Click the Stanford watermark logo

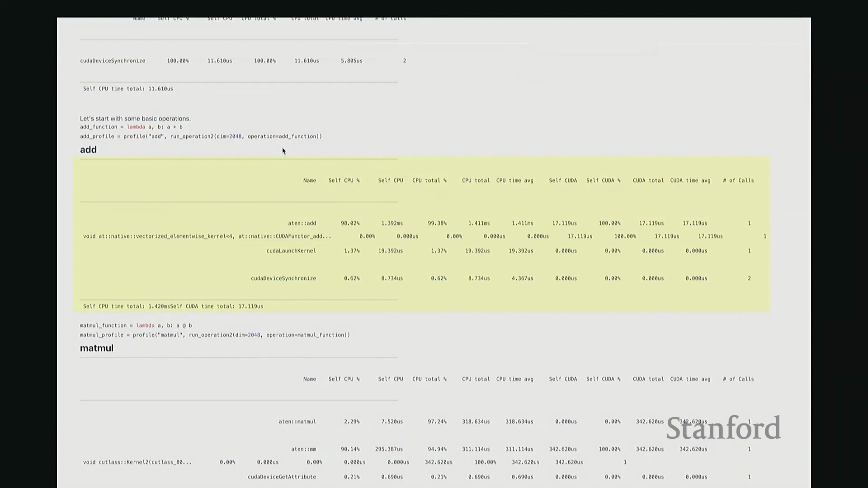723,428
